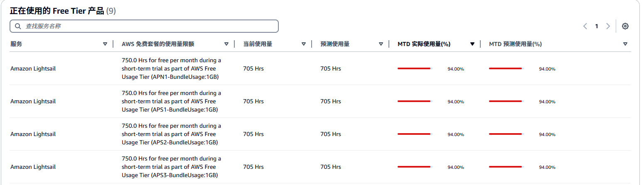Toggle MTD 实际使用量(%) sort arrow
Image resolution: width=644 pixels, height=185 pixels.
[x=472, y=44]
